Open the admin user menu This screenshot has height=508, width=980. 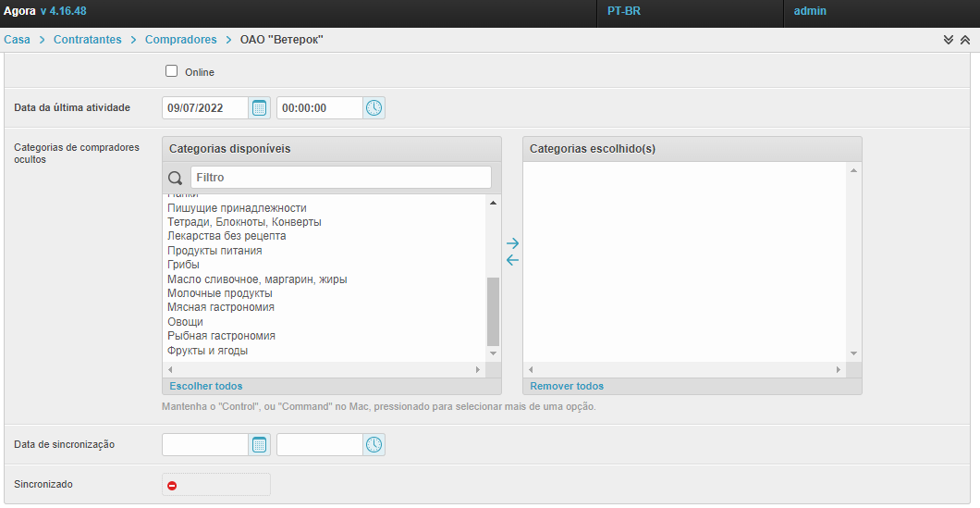coord(810,11)
